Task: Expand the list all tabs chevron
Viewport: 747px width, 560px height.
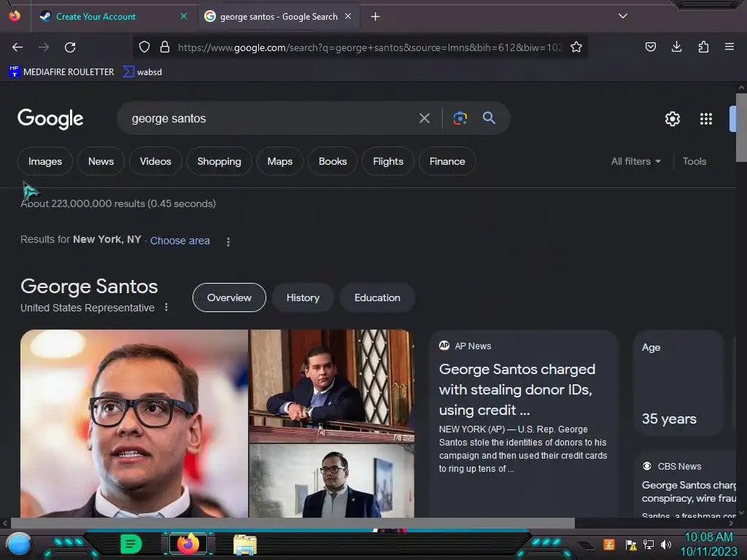Action: (623, 16)
